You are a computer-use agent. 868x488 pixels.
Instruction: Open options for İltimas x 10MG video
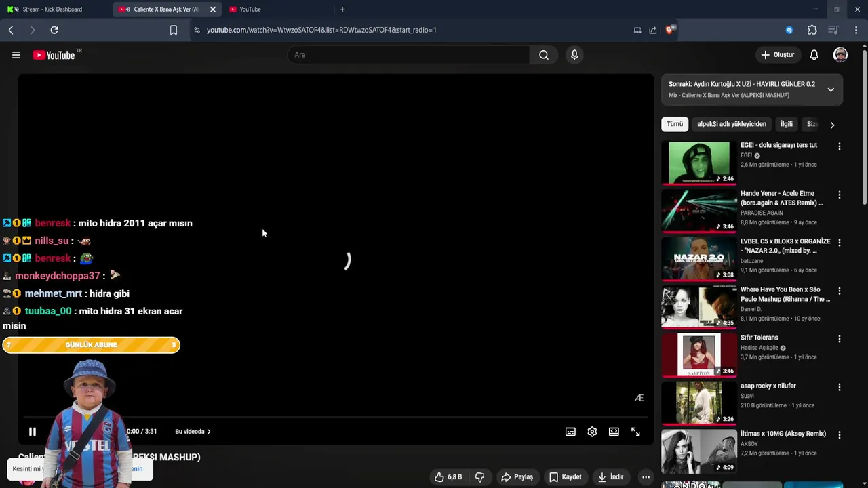840,435
